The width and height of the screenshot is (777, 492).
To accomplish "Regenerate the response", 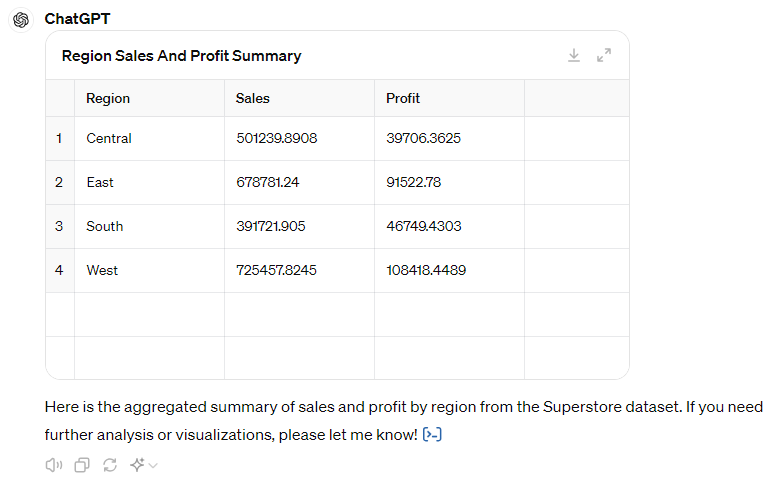I will coord(110,465).
